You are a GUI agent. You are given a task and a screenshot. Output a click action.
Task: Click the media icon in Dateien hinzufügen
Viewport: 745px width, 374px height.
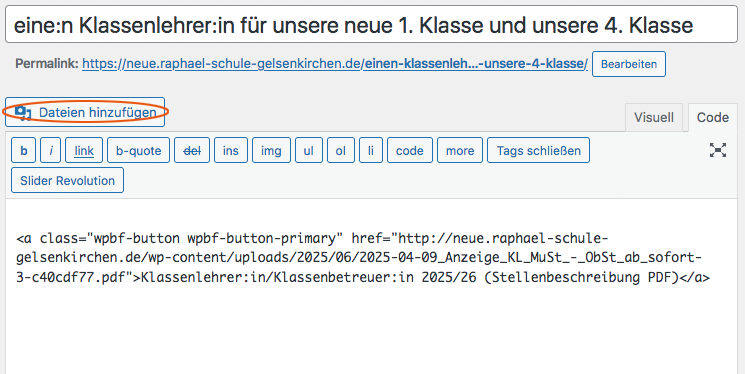[22, 113]
